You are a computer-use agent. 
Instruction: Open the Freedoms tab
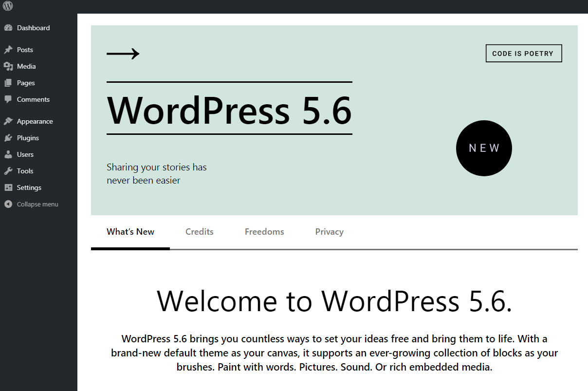264,232
